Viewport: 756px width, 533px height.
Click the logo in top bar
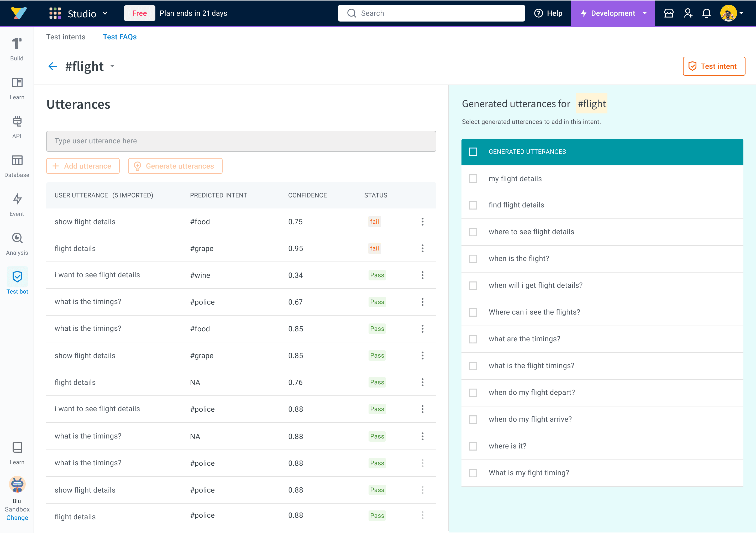pyautogui.click(x=18, y=13)
